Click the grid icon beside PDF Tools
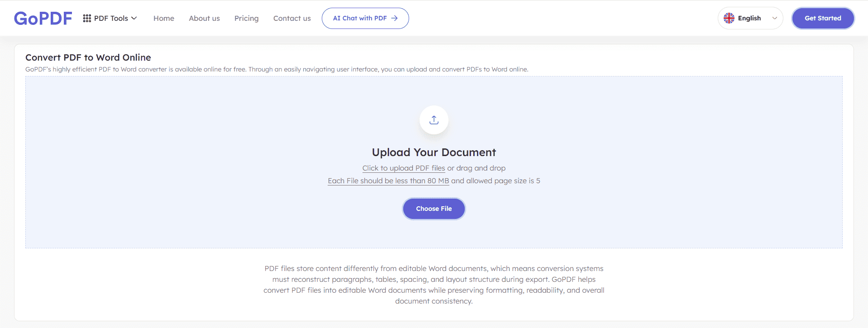Screen dimensions: 868x328 tap(87, 18)
